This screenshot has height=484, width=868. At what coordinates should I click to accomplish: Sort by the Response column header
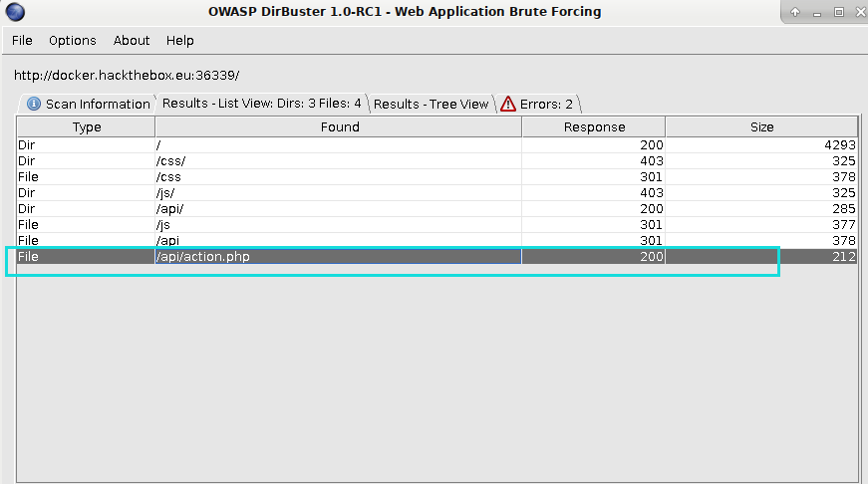pos(594,127)
